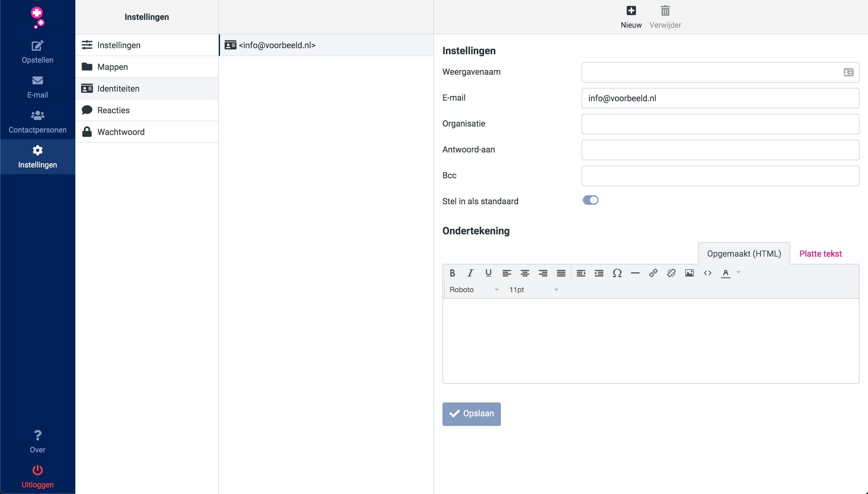Insert a hyperlink into the signature
868x494 pixels.
coord(653,273)
